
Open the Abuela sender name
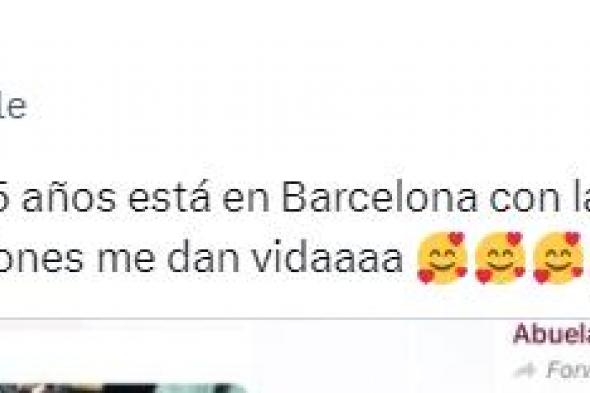click(551, 334)
